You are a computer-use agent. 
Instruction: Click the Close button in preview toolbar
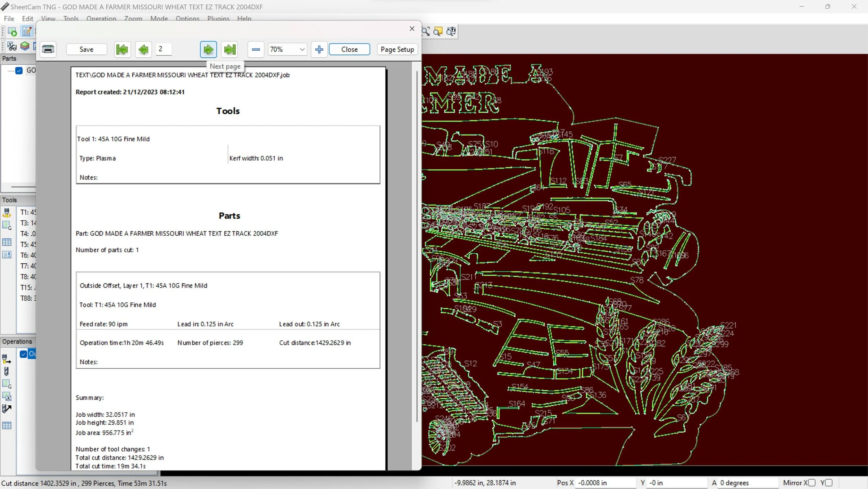(349, 49)
